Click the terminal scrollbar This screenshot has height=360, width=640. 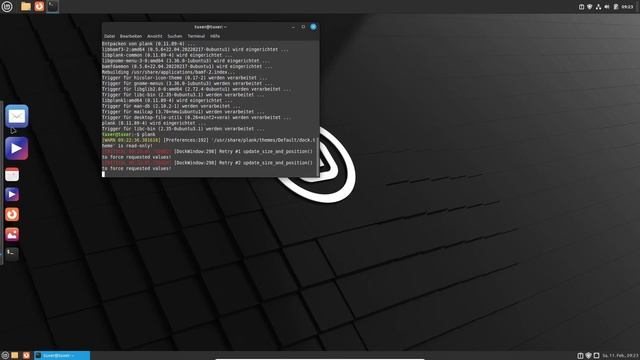point(318,156)
